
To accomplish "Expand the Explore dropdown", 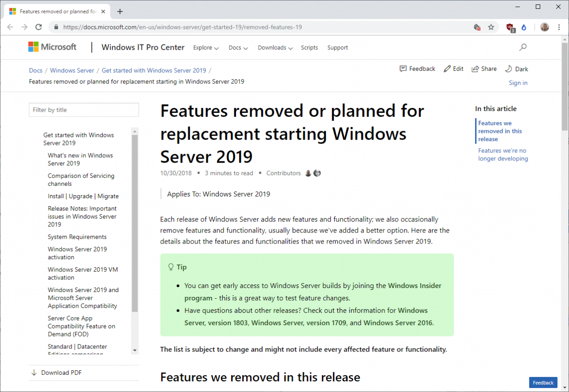I will [206, 48].
